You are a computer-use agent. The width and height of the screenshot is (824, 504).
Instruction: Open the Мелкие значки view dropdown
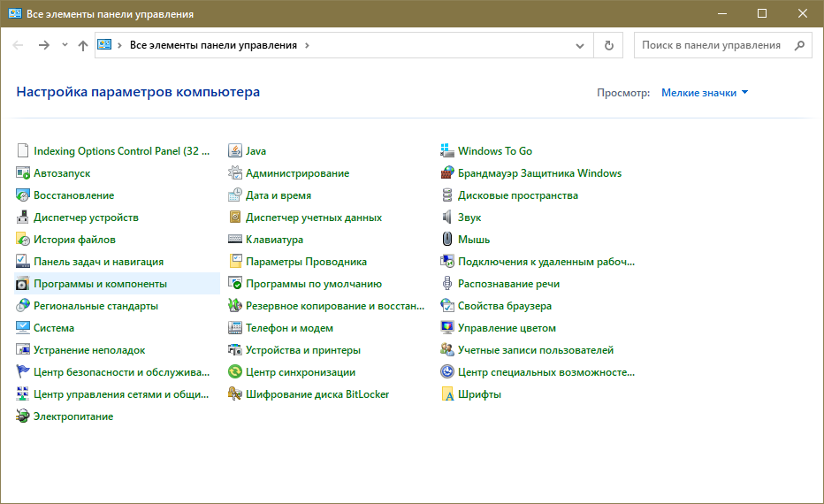(x=705, y=93)
